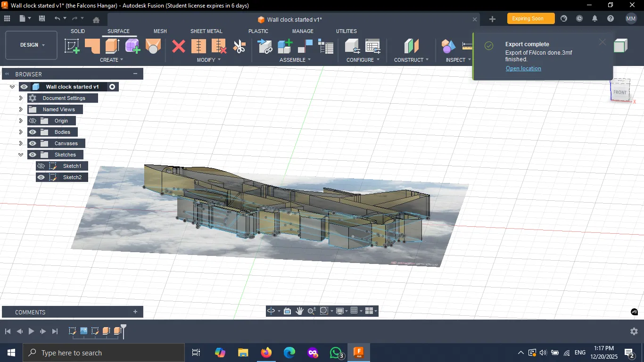Click the New Component icon in Assemble

pyautogui.click(x=285, y=46)
